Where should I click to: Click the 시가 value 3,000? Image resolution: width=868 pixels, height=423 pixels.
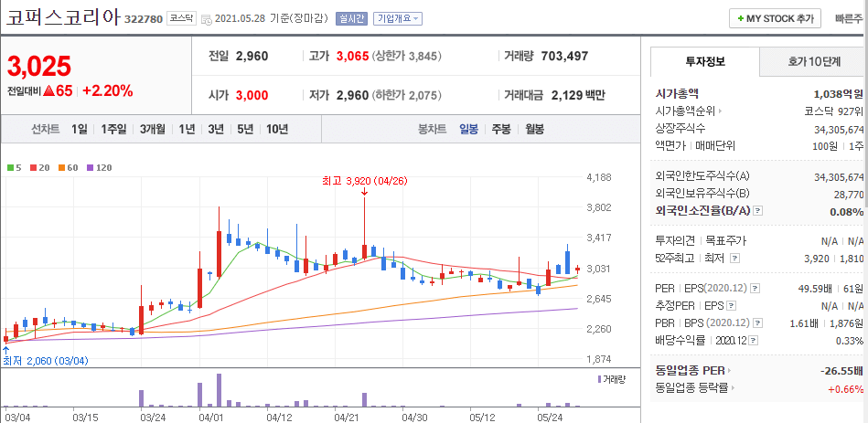pyautogui.click(x=252, y=95)
